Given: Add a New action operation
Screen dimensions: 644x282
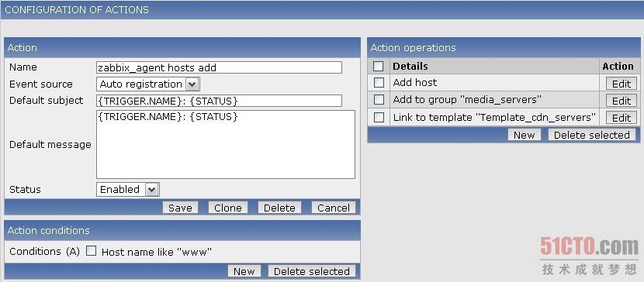Looking at the screenshot, I should click(524, 135).
